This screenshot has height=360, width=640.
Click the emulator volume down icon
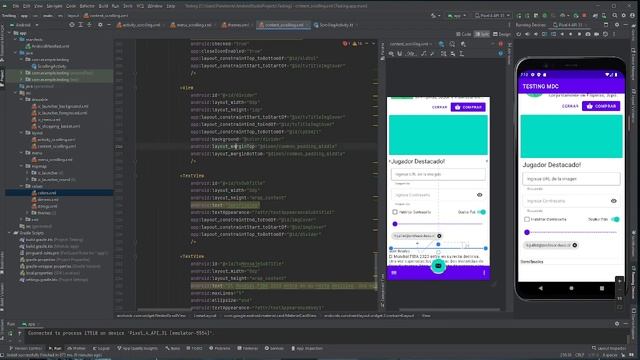[536, 34]
